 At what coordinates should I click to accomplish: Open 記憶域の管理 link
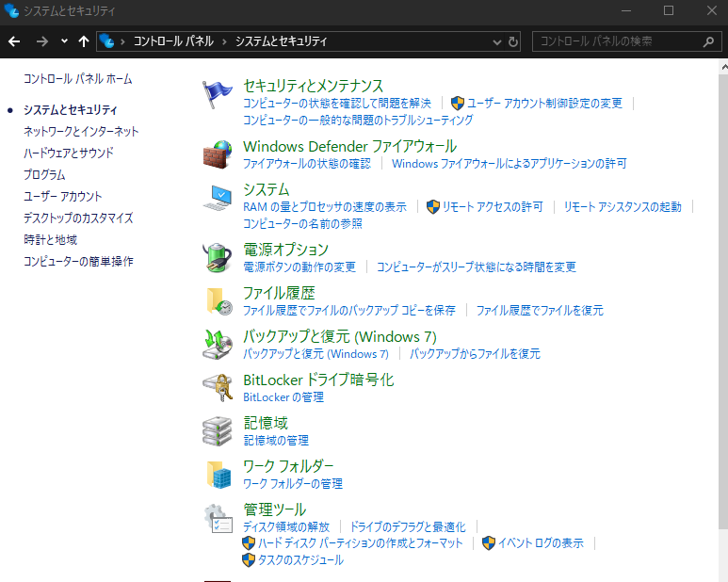pos(276,441)
